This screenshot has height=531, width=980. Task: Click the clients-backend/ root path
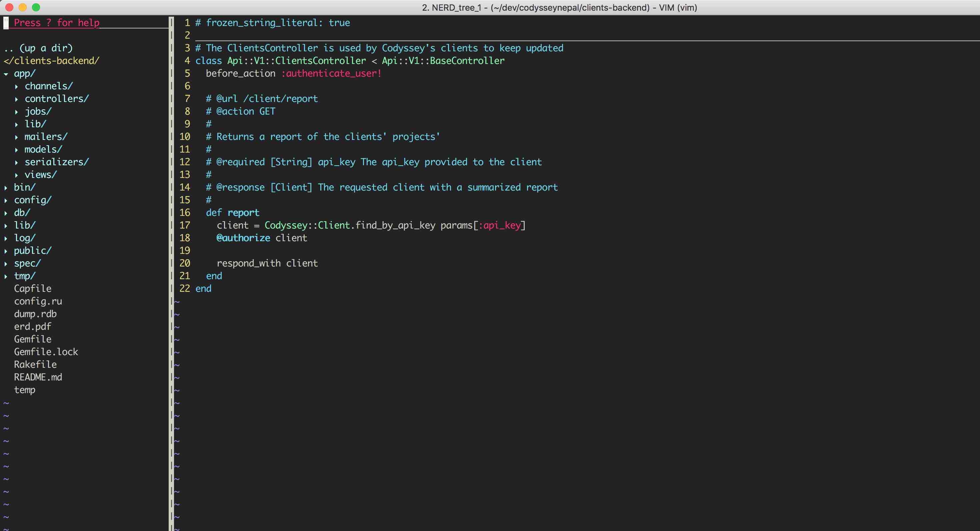[52, 61]
